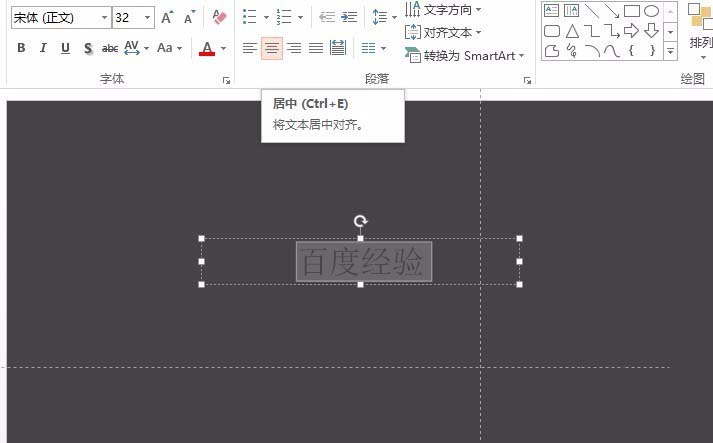The width and height of the screenshot is (713, 443).
Task: Apply numbered list formatting
Action: pos(284,17)
